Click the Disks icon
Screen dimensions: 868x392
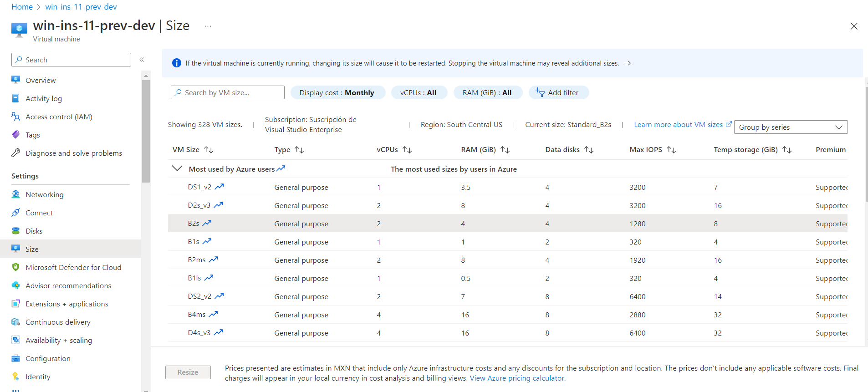pyautogui.click(x=16, y=231)
